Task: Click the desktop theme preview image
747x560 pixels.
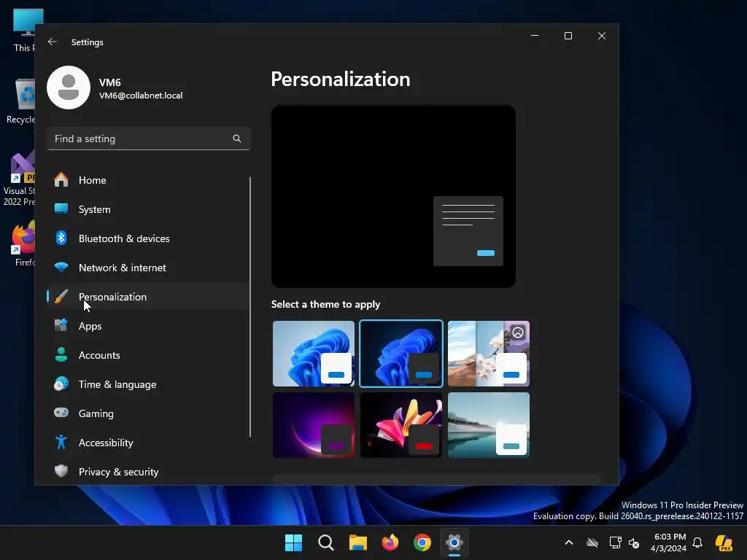Action: click(x=393, y=196)
